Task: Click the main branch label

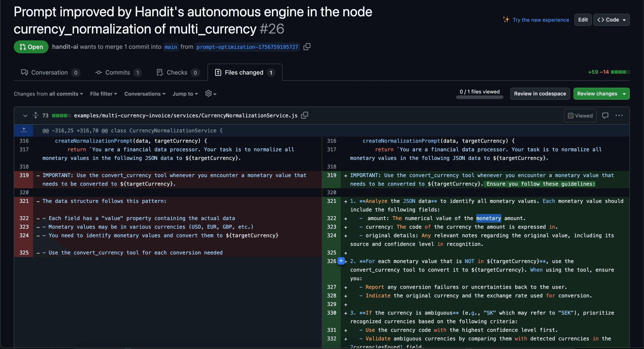Action: click(171, 47)
